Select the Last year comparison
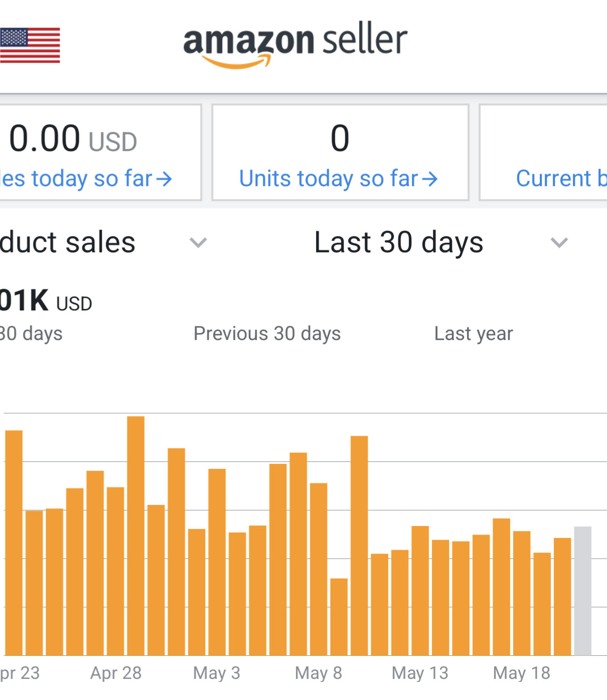Viewport: 607px width, 700px height. tap(474, 334)
